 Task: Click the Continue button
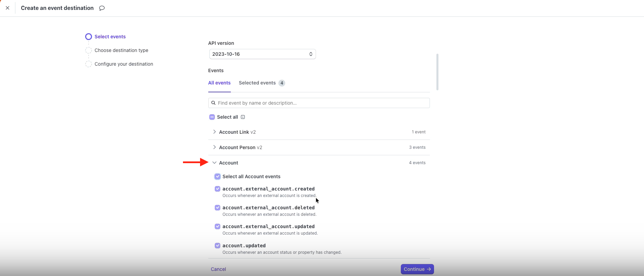click(417, 269)
